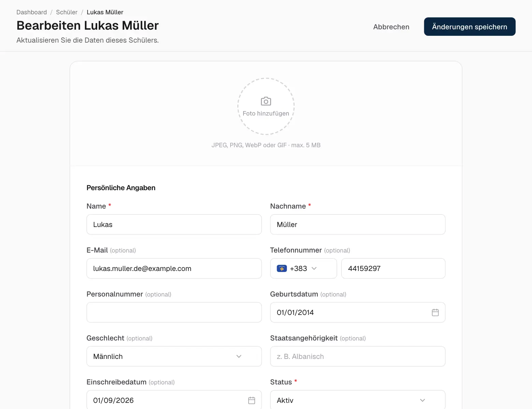Viewport: 532px width, 409px height.
Task: Click the Persönliche Angaben section heading
Action: point(121,188)
